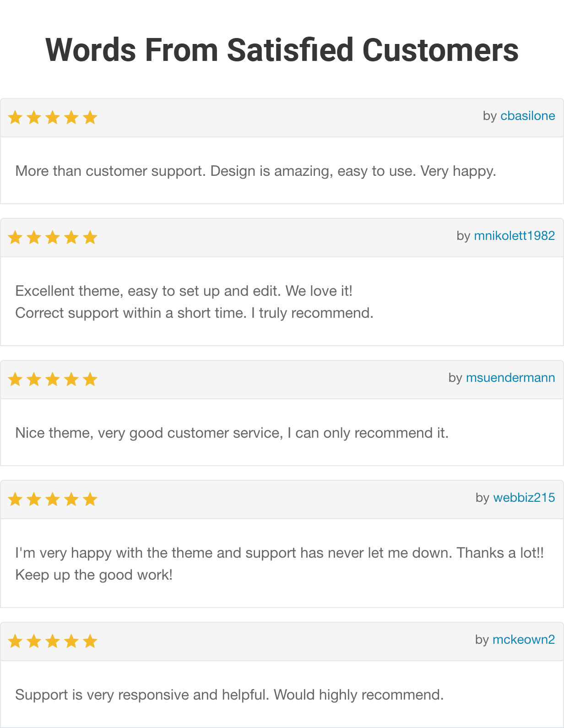Open msuendermann's profile link

[510, 378]
